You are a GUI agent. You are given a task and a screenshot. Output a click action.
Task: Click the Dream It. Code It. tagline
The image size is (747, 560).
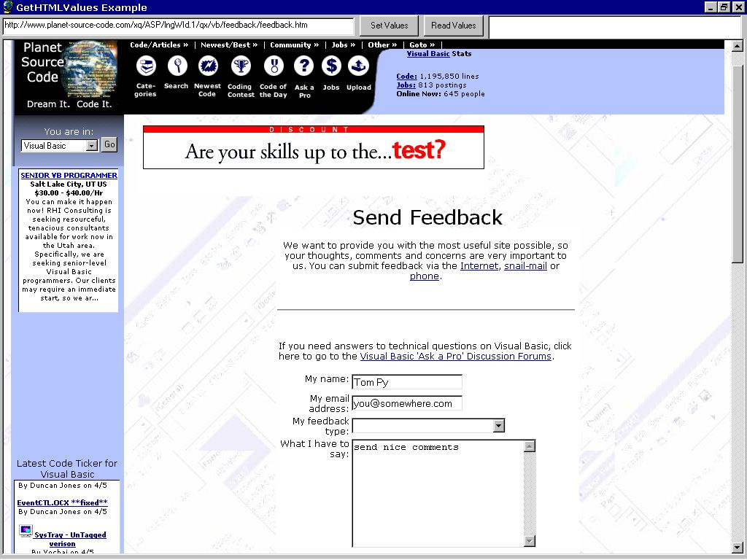pos(69,104)
